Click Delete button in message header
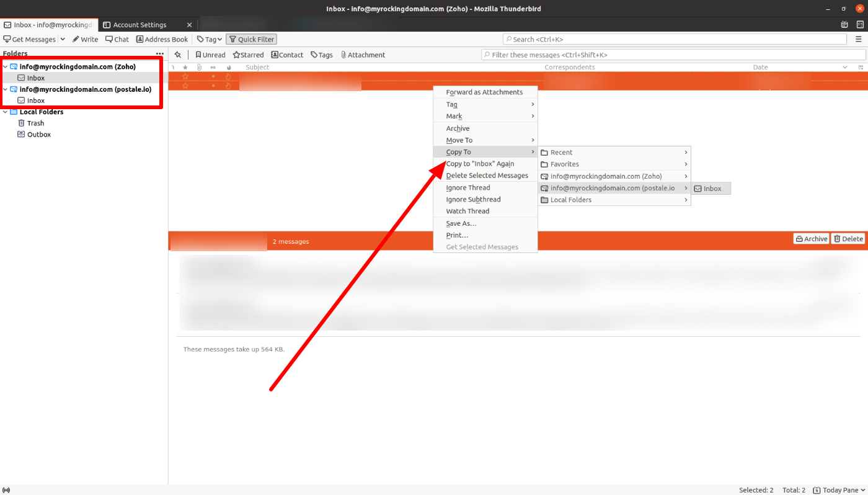Image resolution: width=868 pixels, height=495 pixels. (848, 239)
